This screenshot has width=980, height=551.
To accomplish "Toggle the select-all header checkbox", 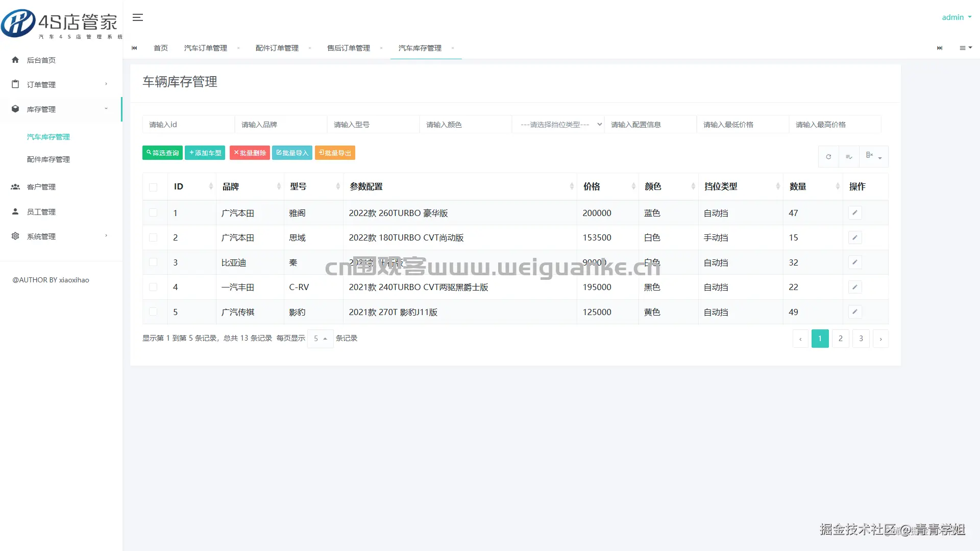I will [153, 187].
